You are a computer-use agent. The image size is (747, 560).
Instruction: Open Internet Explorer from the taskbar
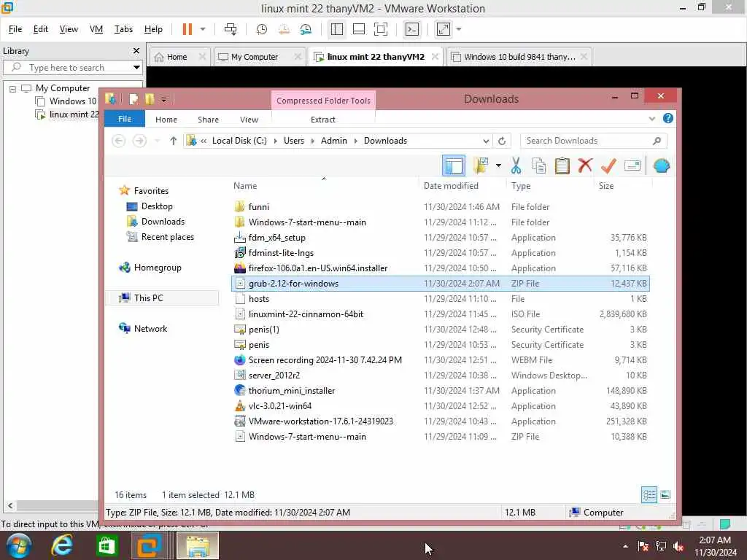pos(62,545)
